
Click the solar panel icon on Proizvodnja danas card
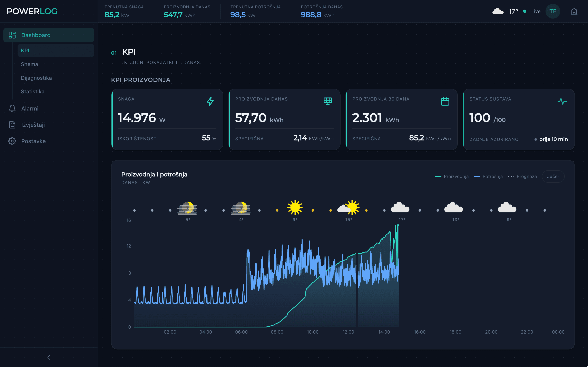point(328,101)
